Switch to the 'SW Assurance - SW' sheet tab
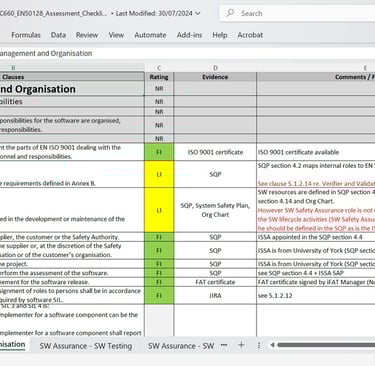 181,346
